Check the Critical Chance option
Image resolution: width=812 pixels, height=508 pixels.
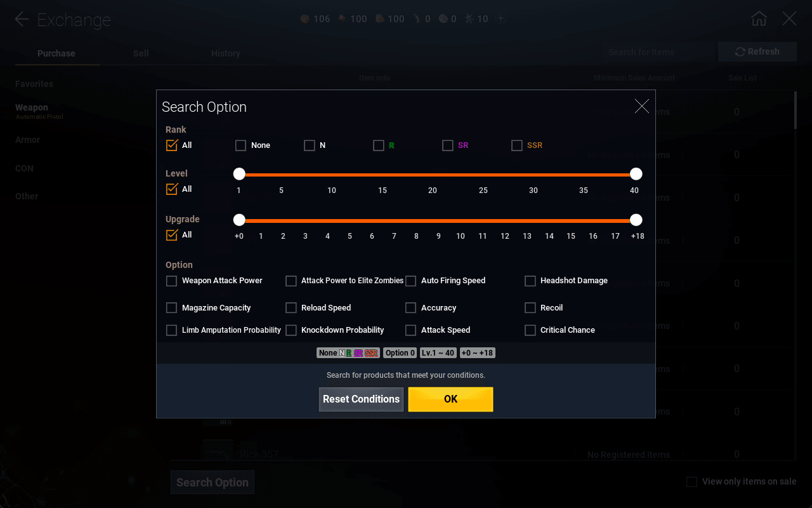click(530, 330)
